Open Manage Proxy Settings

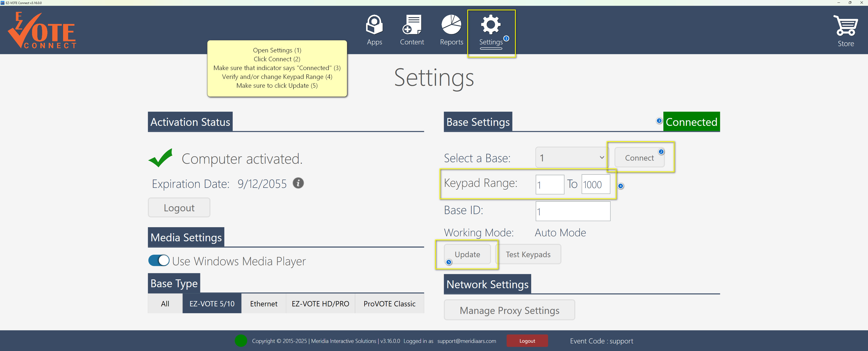pyautogui.click(x=509, y=310)
